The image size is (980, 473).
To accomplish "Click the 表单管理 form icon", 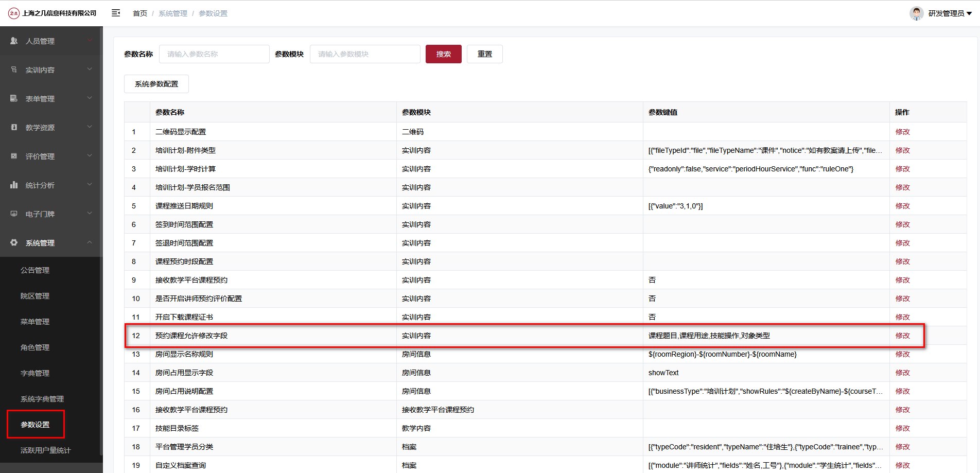I will 14,98.
